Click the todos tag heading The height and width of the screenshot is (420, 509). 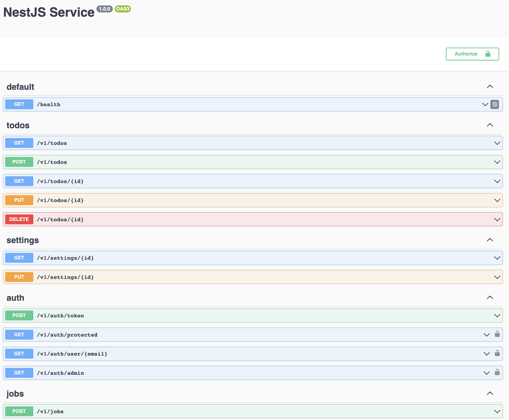tap(18, 125)
